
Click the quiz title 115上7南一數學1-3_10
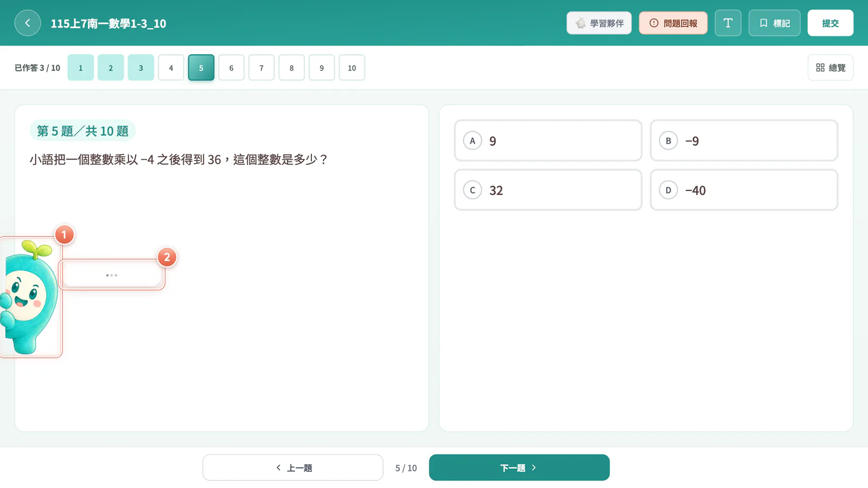[108, 23]
